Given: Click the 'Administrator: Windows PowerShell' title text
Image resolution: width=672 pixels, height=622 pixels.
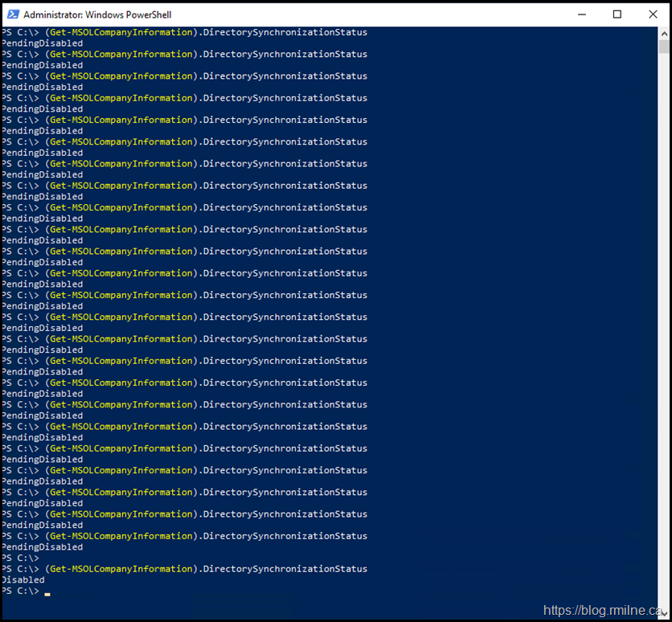Looking at the screenshot, I should pos(96,14).
